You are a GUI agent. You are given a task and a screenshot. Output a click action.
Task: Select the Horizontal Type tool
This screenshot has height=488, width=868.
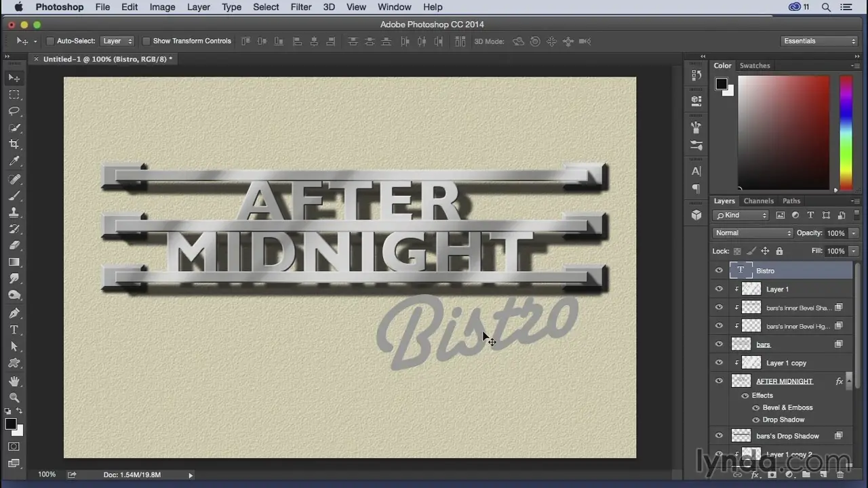pyautogui.click(x=14, y=330)
